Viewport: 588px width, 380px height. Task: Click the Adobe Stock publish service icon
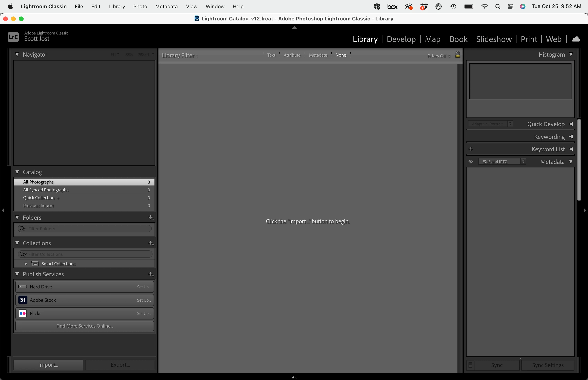pyautogui.click(x=23, y=300)
